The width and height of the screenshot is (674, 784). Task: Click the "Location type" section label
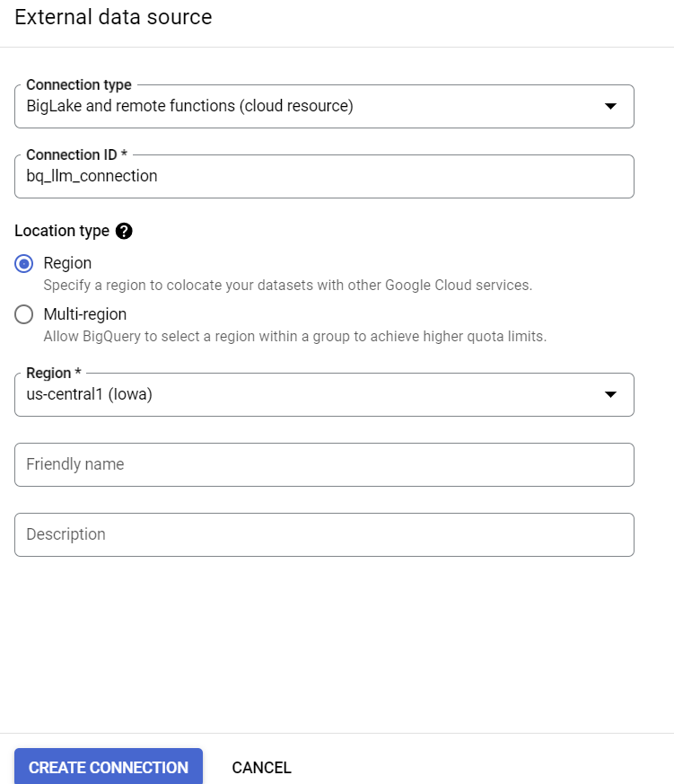(62, 231)
